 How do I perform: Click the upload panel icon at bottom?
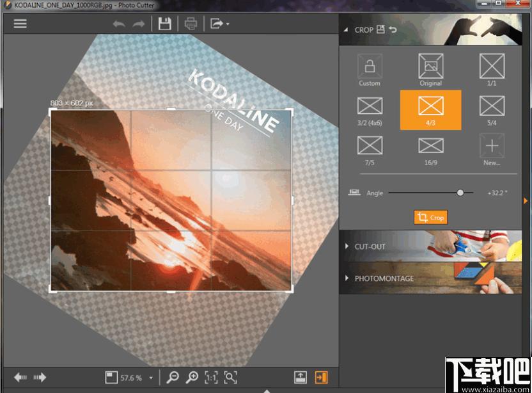pyautogui.click(x=301, y=378)
